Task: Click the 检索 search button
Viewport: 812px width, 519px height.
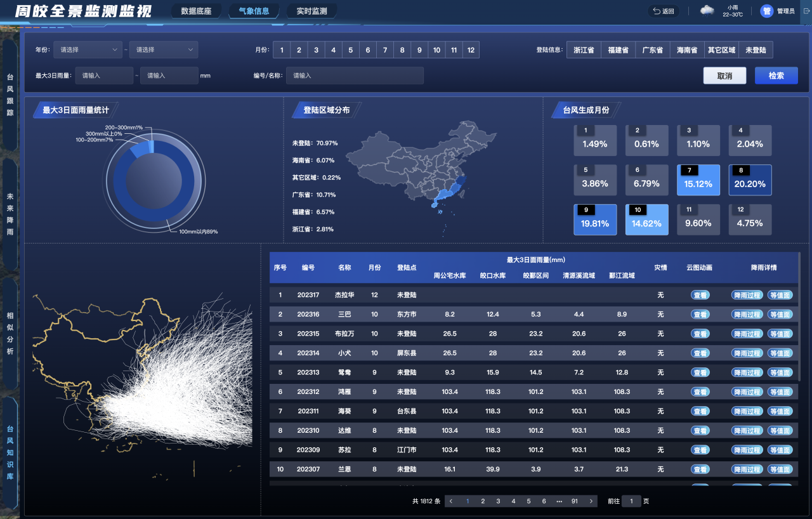Action: coord(776,76)
